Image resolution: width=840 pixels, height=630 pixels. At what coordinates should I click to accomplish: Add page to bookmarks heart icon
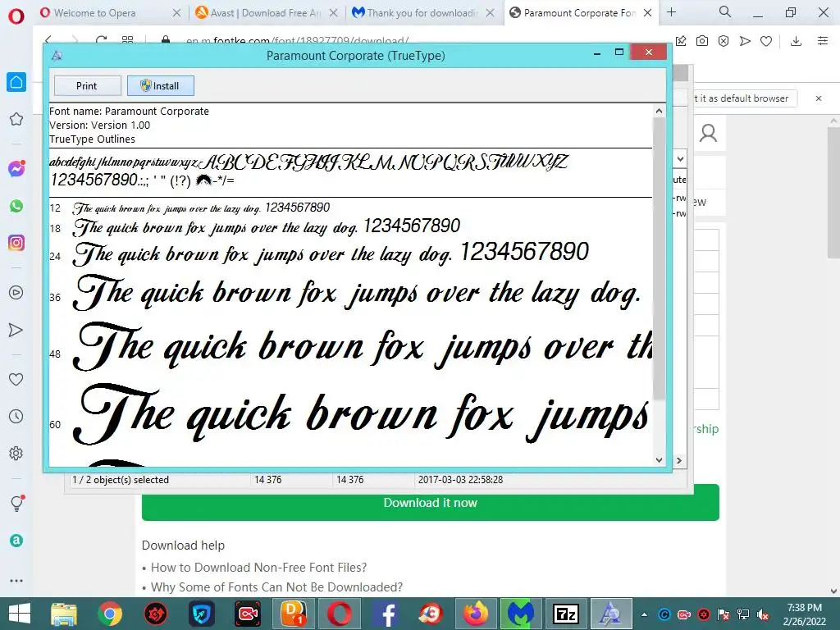(x=766, y=41)
